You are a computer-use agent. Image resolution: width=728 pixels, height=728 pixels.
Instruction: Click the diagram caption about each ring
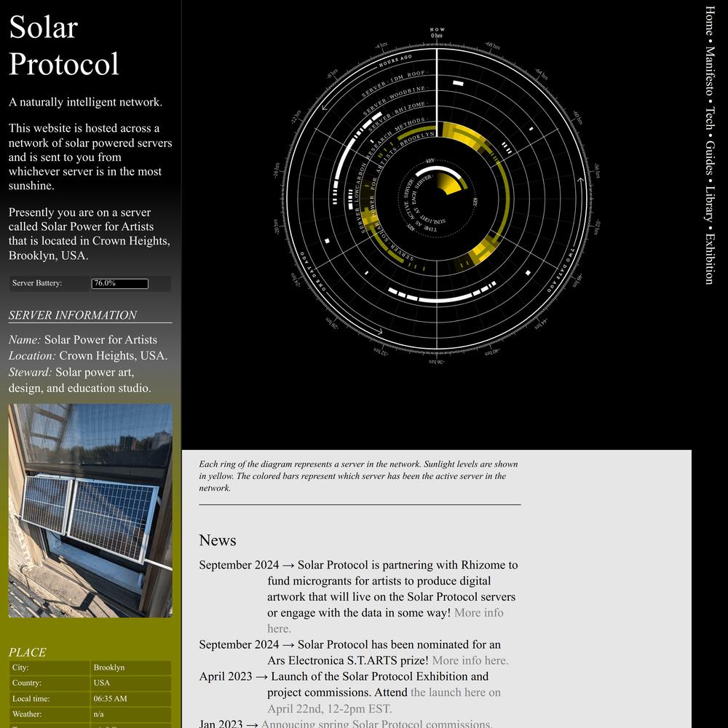358,476
